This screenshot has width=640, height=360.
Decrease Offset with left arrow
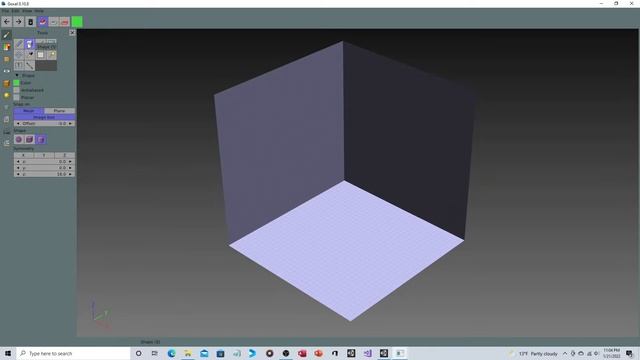coord(18,123)
